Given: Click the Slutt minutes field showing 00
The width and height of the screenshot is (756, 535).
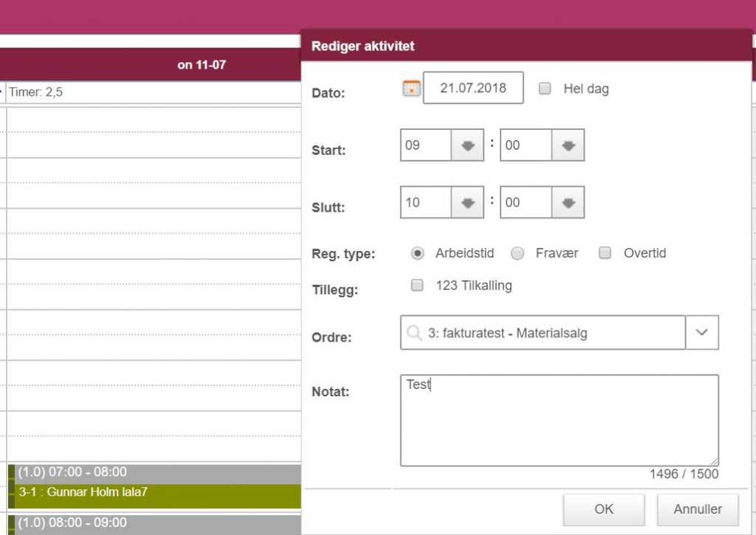Looking at the screenshot, I should (526, 202).
